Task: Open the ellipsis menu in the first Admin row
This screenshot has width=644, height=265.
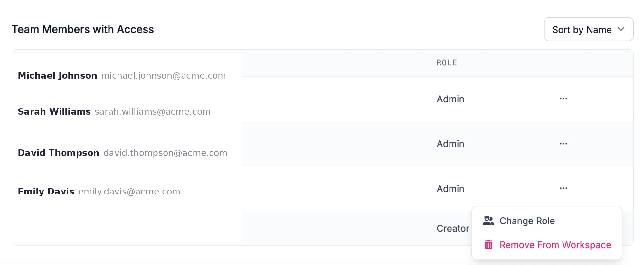Action: [563, 99]
